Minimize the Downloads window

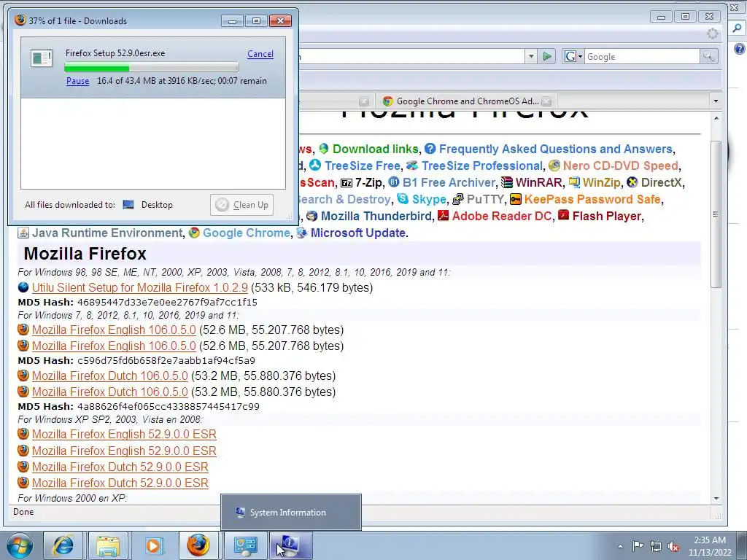[233, 21]
